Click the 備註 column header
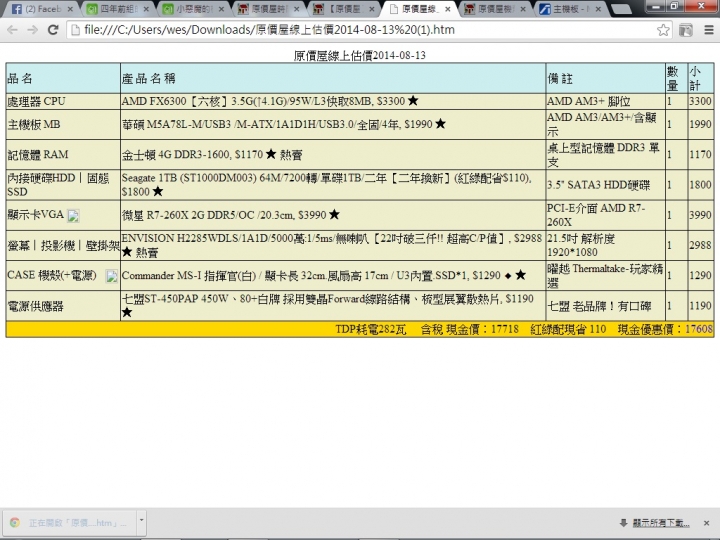This screenshot has height=540, width=720. point(605,79)
